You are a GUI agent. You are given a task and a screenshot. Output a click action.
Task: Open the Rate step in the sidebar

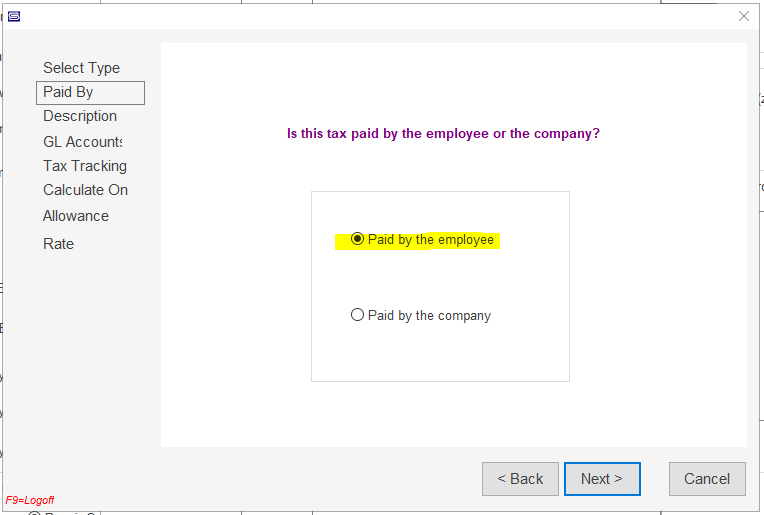[58, 244]
